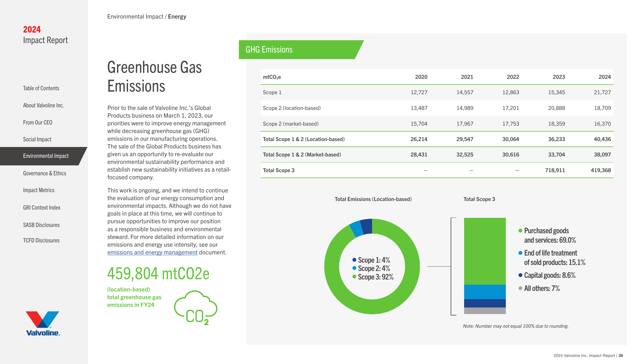Click the All others: 7% legend
This screenshot has width=643, height=364.
539,288
